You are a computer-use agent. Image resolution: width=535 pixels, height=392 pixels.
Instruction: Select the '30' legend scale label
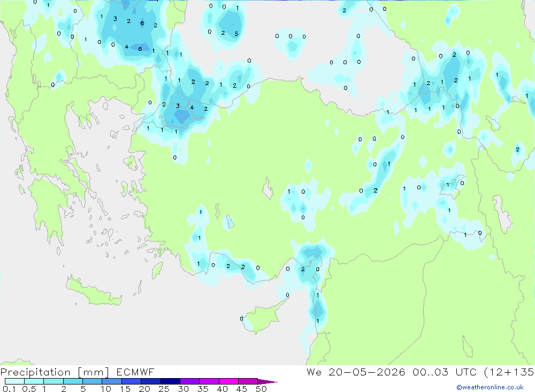click(x=184, y=389)
